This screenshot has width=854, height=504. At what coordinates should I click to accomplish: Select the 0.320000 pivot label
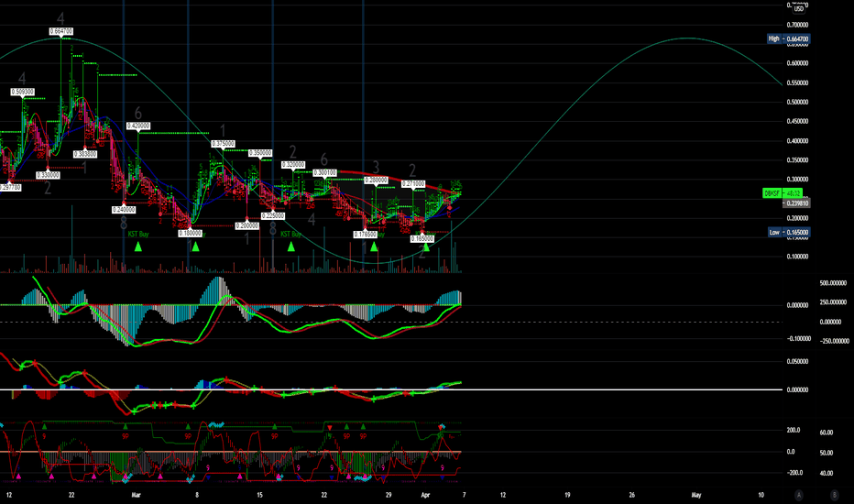pos(293,165)
